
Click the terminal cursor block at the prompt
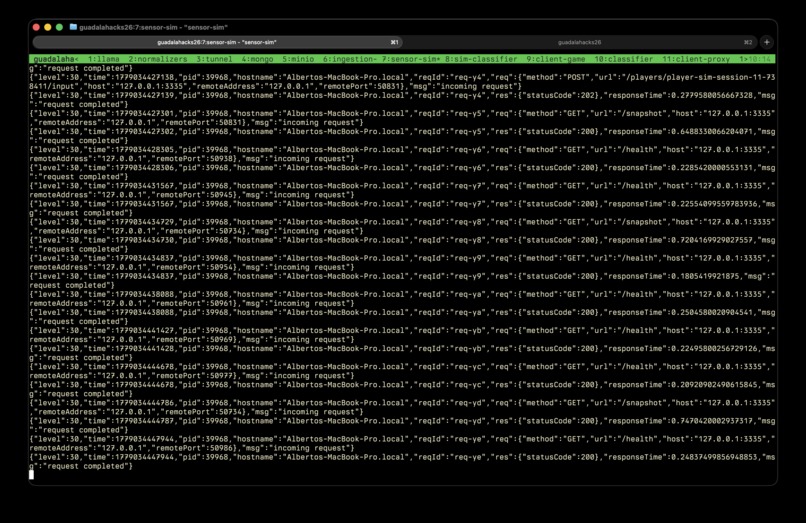pyautogui.click(x=31, y=475)
